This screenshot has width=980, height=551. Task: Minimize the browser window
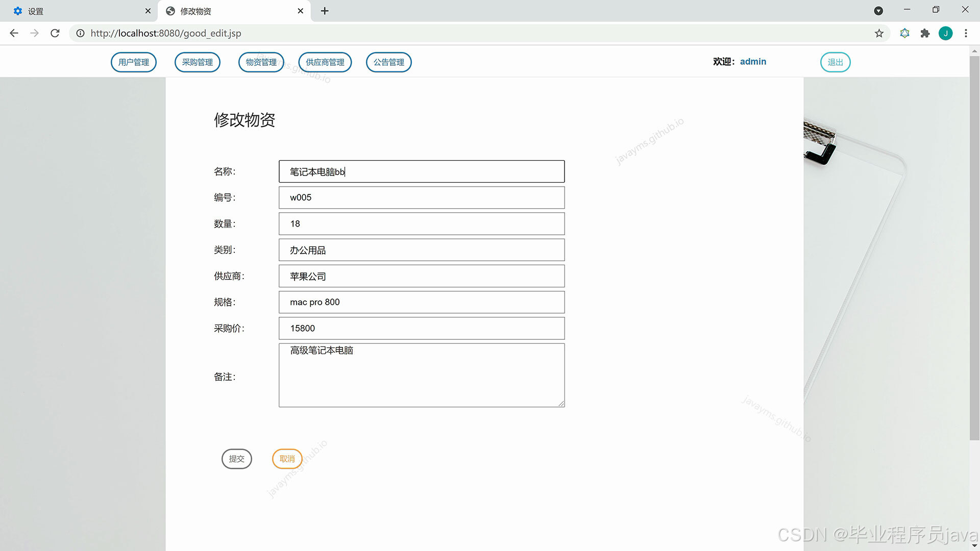coord(907,10)
